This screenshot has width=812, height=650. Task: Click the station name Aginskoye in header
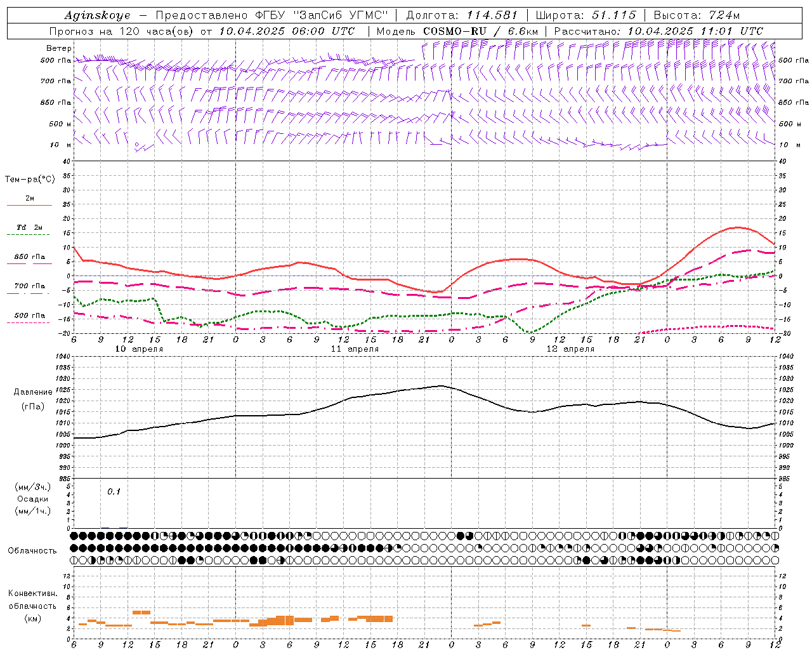97,15
